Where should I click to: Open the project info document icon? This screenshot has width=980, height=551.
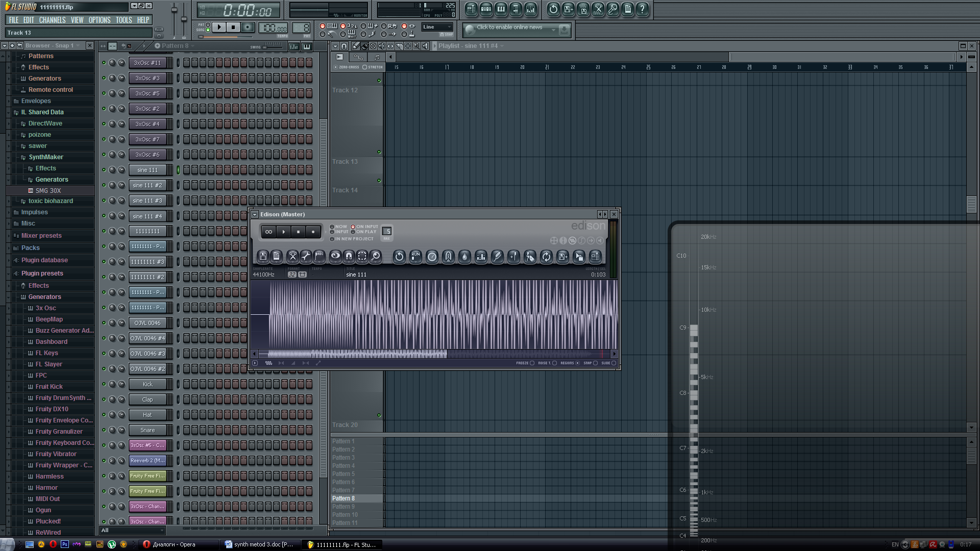click(627, 9)
